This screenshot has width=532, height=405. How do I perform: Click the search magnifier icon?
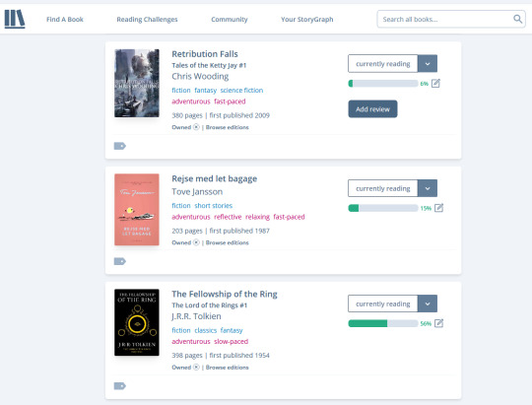[x=517, y=19]
